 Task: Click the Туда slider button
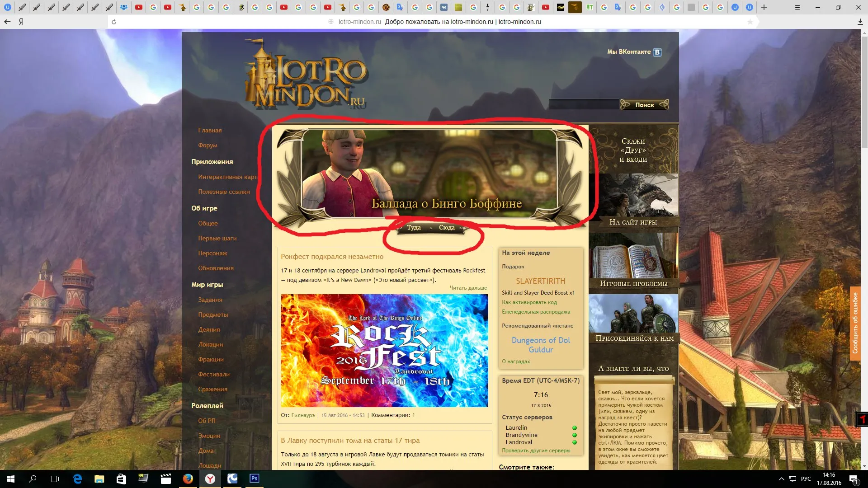click(x=414, y=228)
